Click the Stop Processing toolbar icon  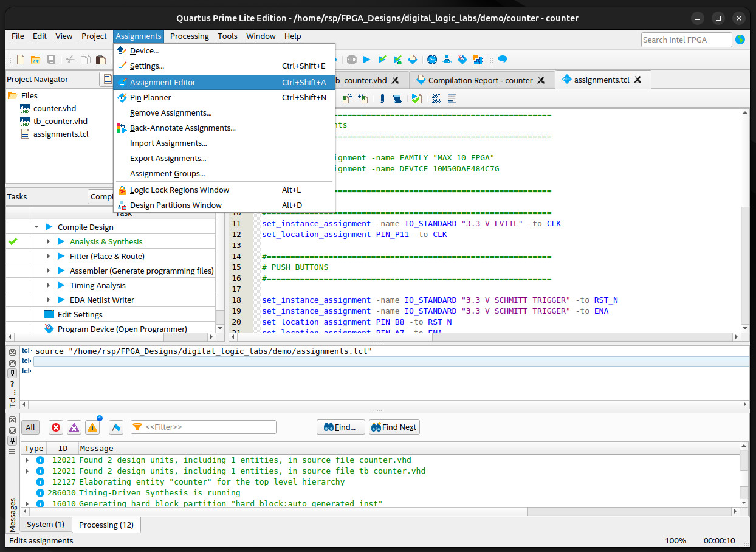pos(352,60)
